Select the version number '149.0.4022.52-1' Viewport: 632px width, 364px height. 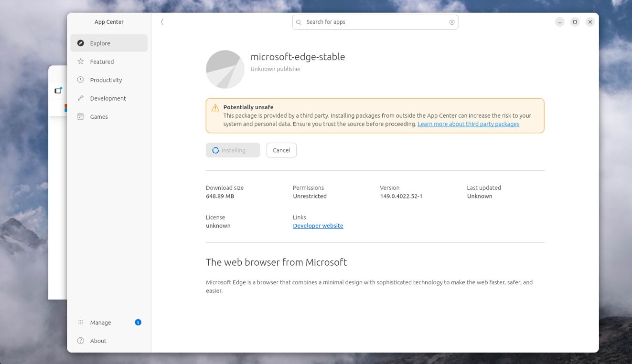click(x=401, y=196)
